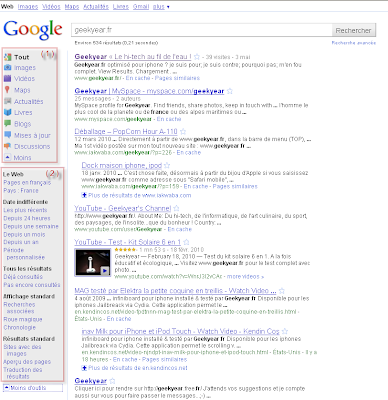Viewport: 388px width, 400px height.
Task: Star the YouTube Geekyear's Channel result
Action: tap(176, 208)
